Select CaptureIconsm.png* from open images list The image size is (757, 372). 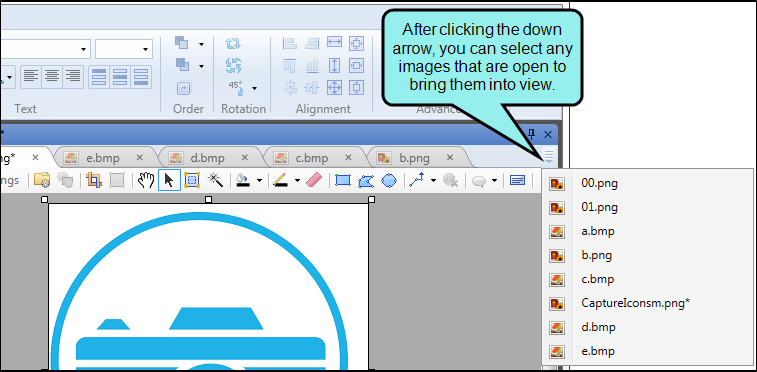click(636, 303)
